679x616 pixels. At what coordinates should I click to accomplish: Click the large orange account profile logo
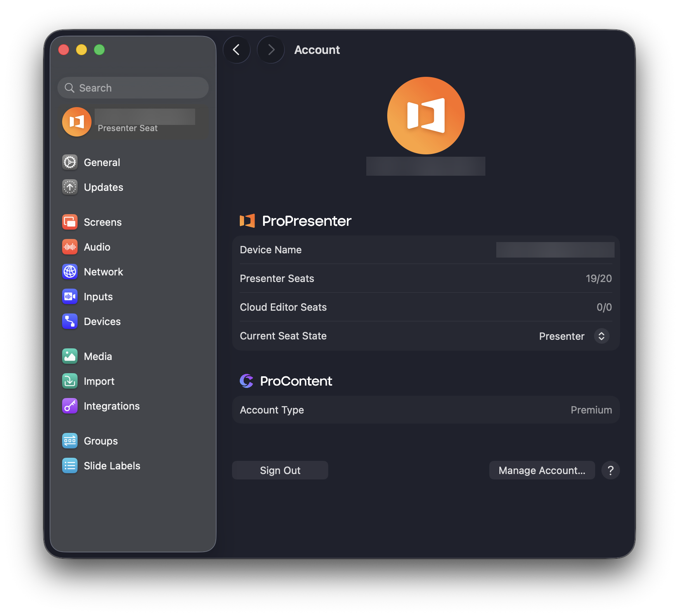click(x=426, y=116)
